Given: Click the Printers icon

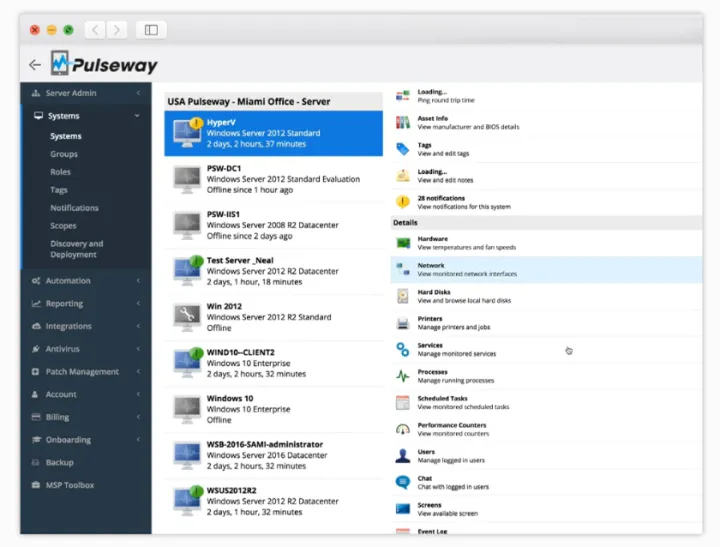Looking at the screenshot, I should coord(403,323).
